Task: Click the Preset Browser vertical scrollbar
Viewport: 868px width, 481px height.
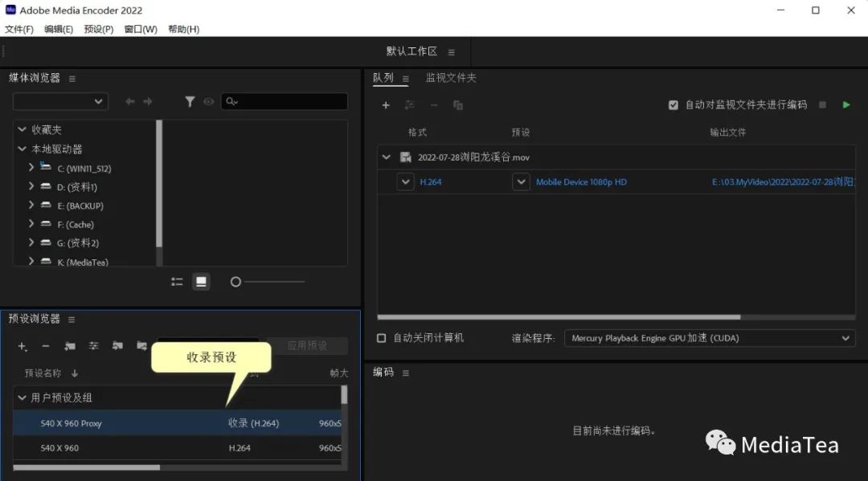Action: [x=344, y=395]
